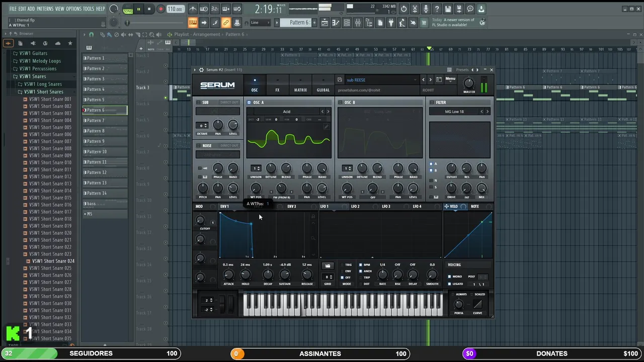Image resolution: width=644 pixels, height=362 pixels.
Task: Open the MG Low 18 filter type dropdown
Action: point(454,112)
